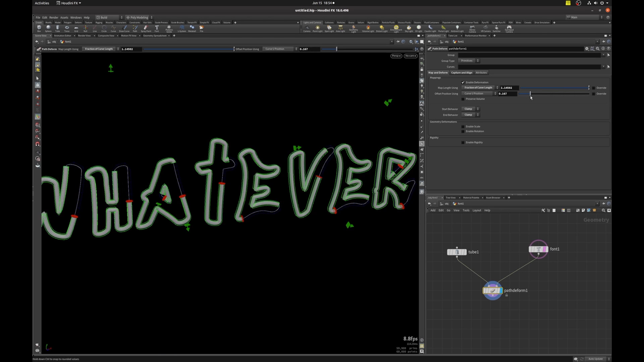
Task: Add a Spot Light from the shelf
Action: pos(329,28)
